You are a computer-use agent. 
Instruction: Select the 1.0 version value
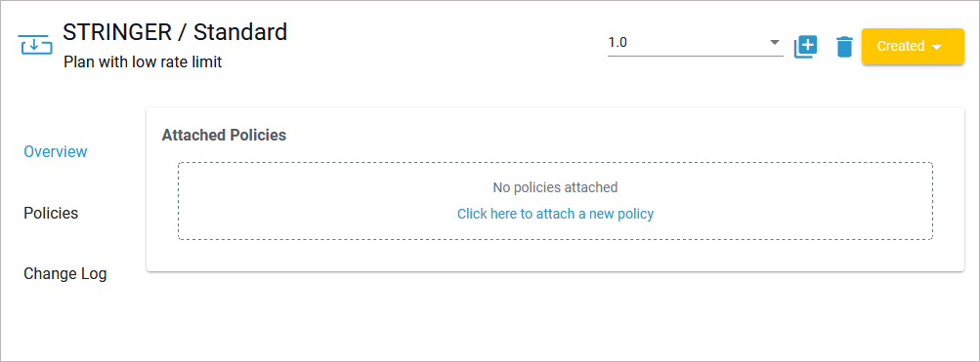point(618,42)
